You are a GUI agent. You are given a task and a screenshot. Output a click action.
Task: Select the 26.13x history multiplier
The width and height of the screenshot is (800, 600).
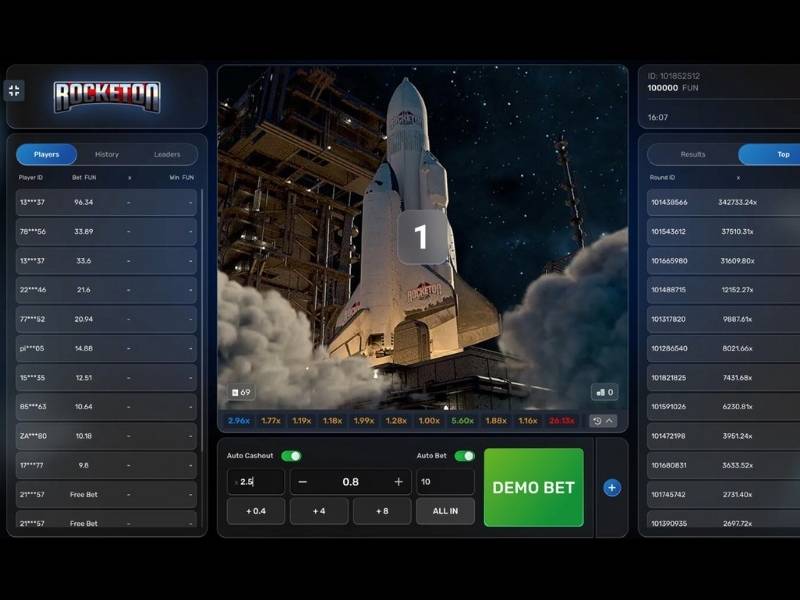562,420
